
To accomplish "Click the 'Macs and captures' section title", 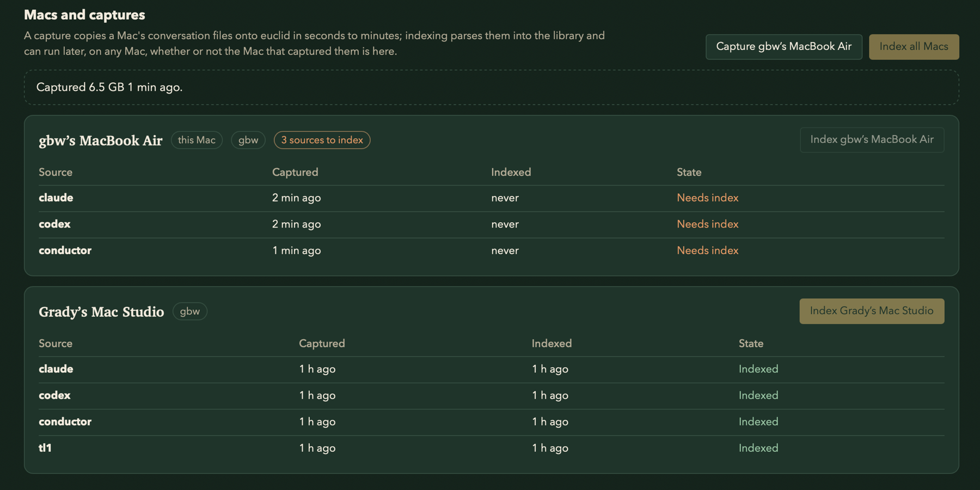I will [84, 15].
